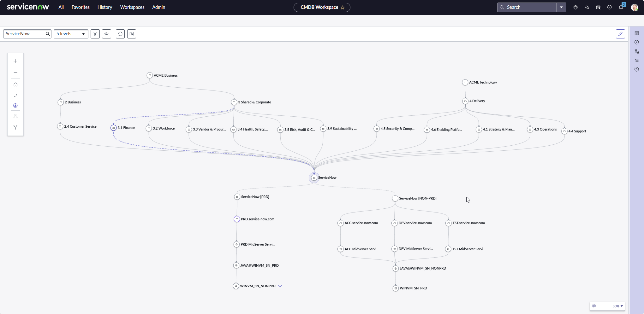Fit map to screen with collapse arrows
The image size is (644, 314).
point(15,96)
